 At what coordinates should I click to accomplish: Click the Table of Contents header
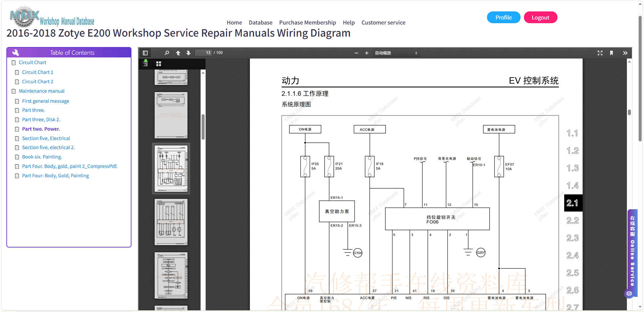(69, 52)
